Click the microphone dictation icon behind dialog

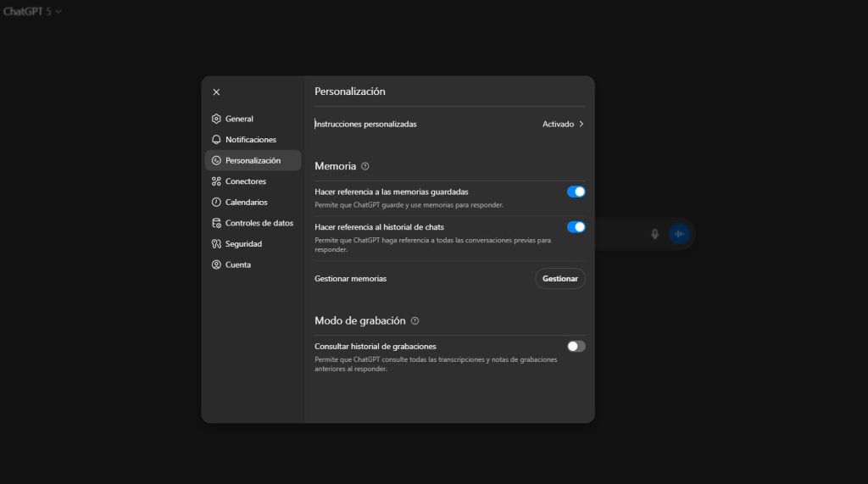655,234
